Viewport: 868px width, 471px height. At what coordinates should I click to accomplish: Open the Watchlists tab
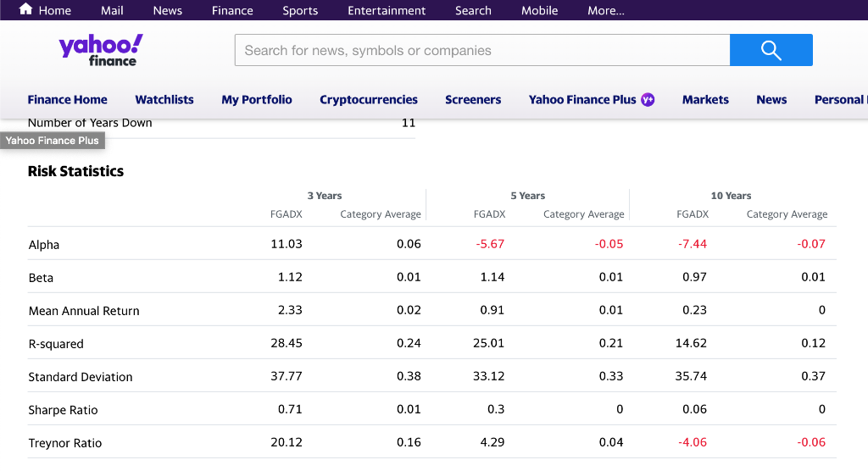pyautogui.click(x=164, y=100)
